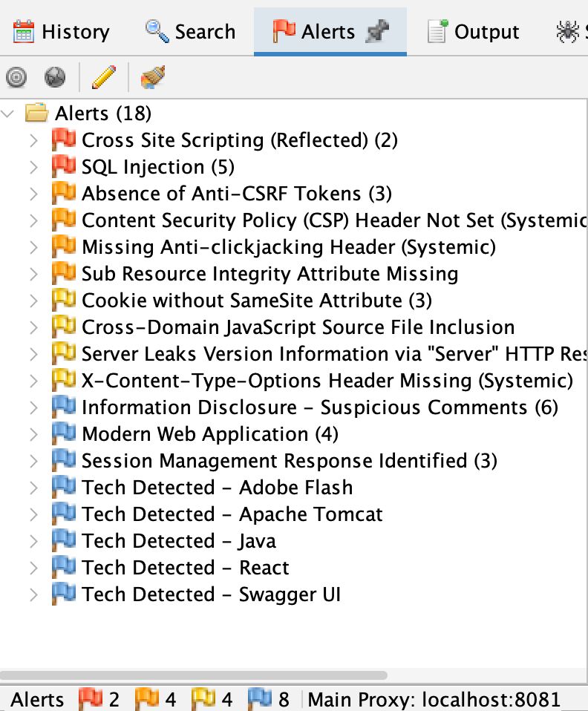Switch to the History tab

[62, 32]
